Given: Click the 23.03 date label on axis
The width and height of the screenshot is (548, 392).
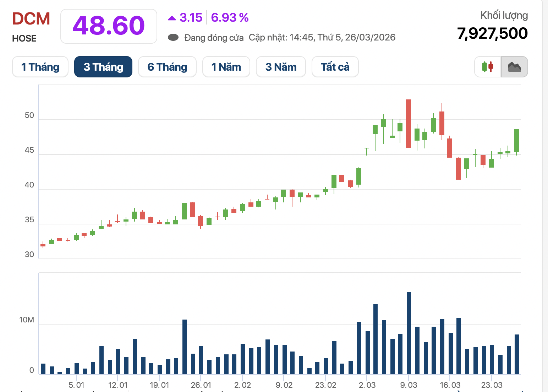Looking at the screenshot, I should (492, 385).
